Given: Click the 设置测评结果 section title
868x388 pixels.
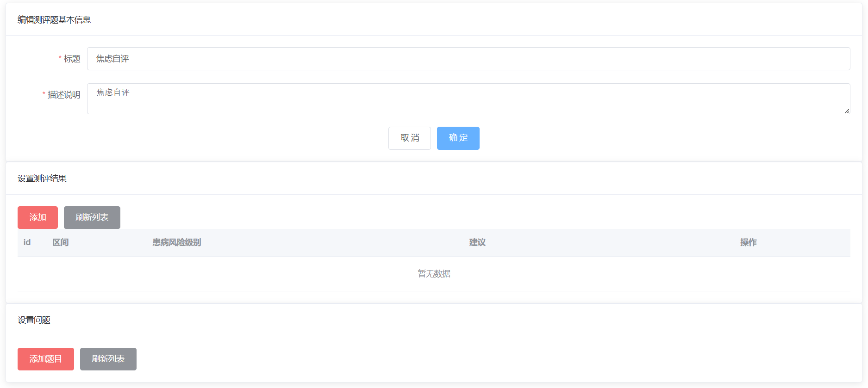Looking at the screenshot, I should (x=42, y=179).
